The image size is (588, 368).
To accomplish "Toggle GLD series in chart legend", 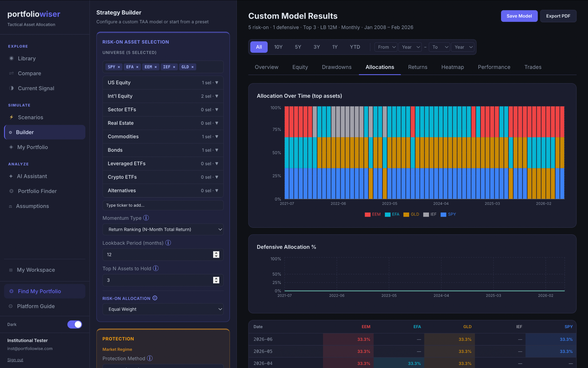I will coord(411,214).
